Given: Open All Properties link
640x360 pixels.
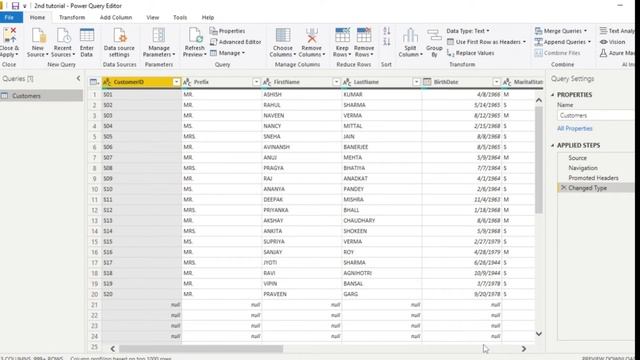Looking at the screenshot, I should (575, 129).
